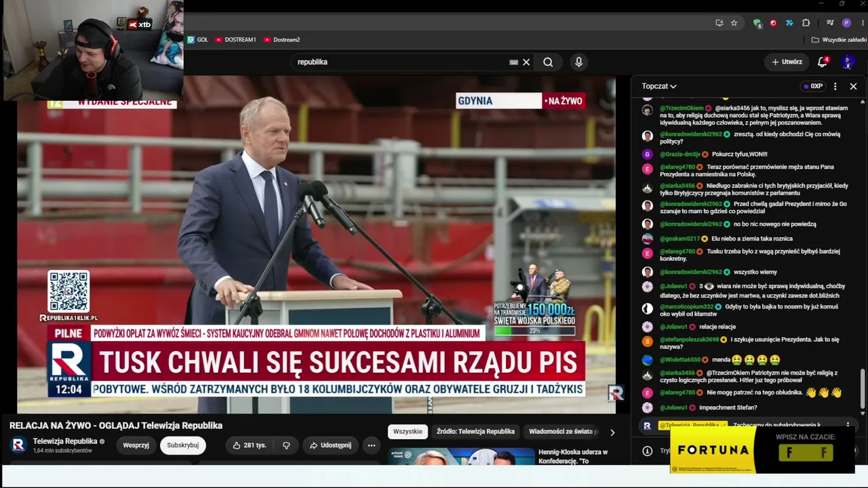Bookmark this page with the star
The width and height of the screenshot is (868, 488).
[x=734, y=23]
